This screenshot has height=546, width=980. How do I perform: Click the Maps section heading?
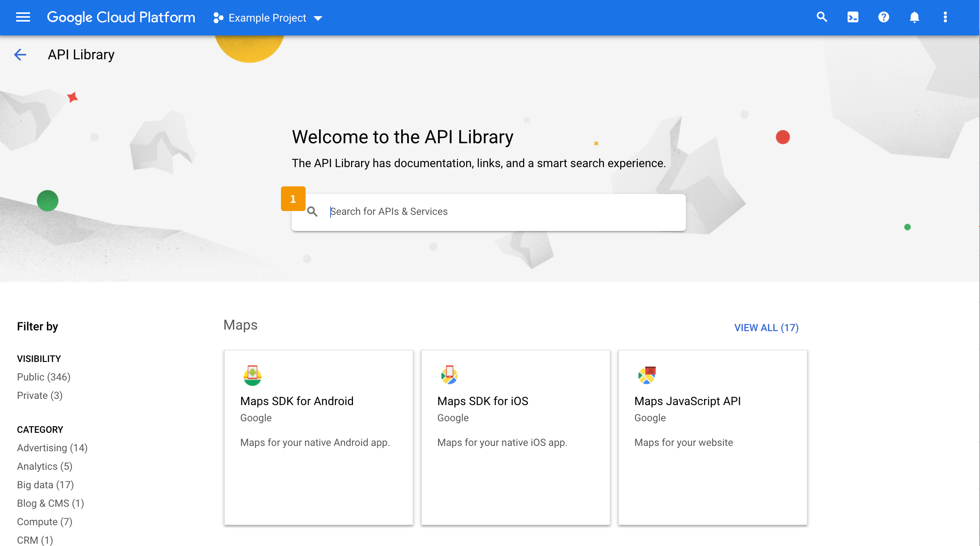point(241,325)
